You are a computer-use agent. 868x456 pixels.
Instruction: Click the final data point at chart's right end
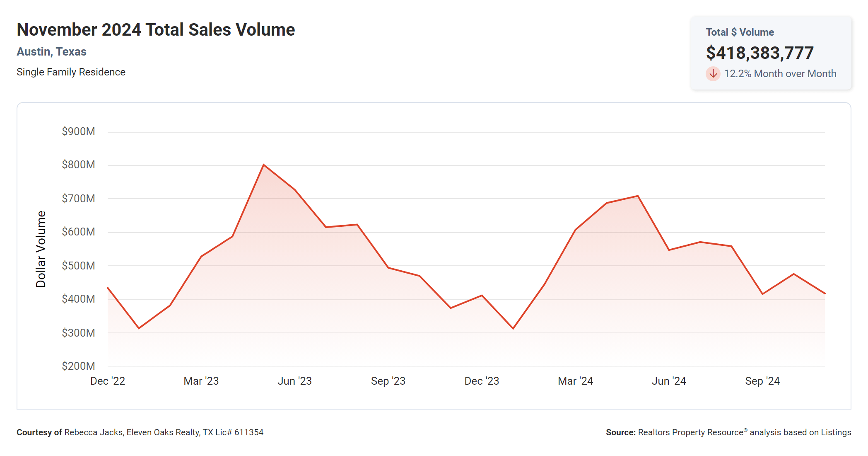824,293
